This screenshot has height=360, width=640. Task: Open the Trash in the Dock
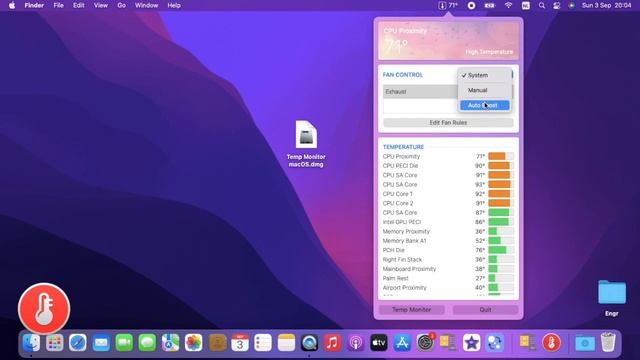(x=608, y=342)
